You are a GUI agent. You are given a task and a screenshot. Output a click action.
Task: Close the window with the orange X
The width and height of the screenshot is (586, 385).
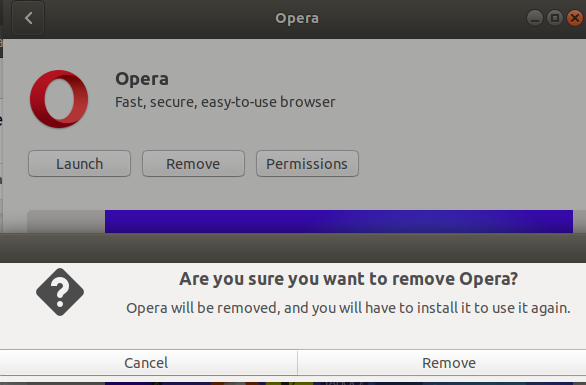pyautogui.click(x=575, y=18)
